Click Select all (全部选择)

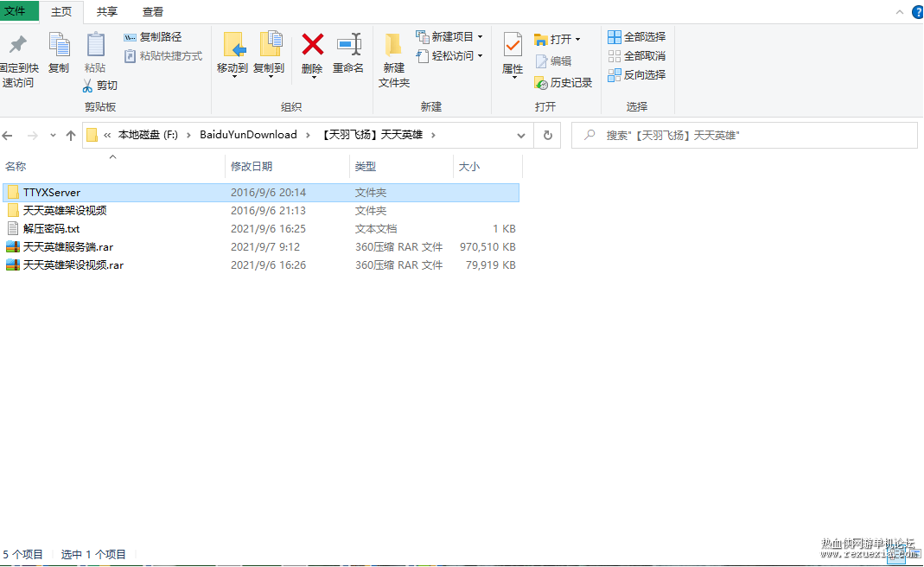coord(636,37)
